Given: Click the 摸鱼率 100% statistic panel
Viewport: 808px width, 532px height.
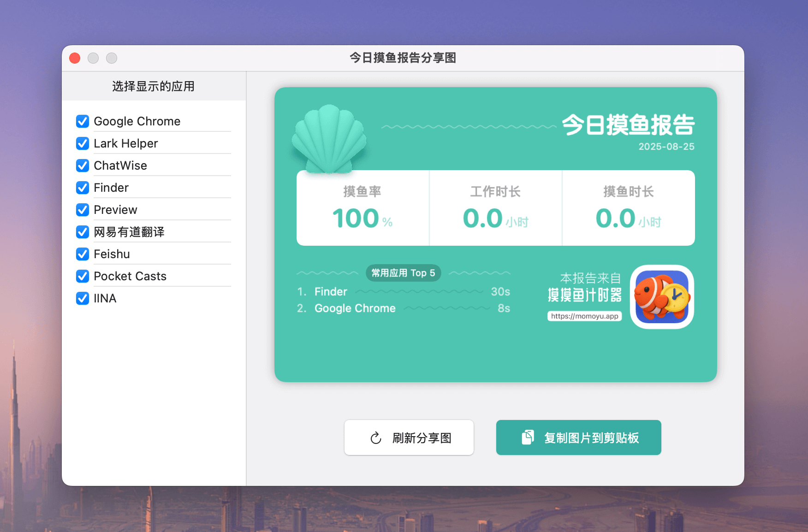Looking at the screenshot, I should (x=362, y=207).
